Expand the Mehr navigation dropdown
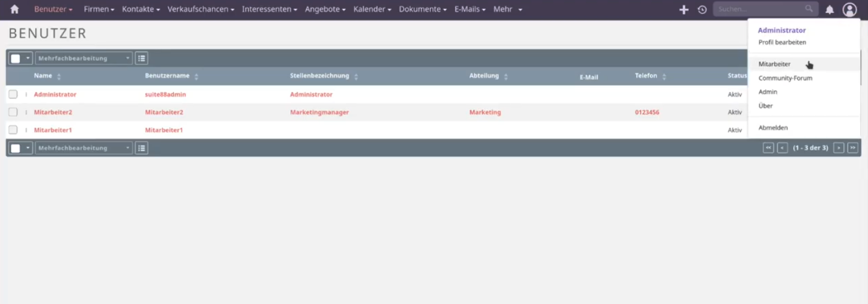The image size is (868, 304). (507, 10)
